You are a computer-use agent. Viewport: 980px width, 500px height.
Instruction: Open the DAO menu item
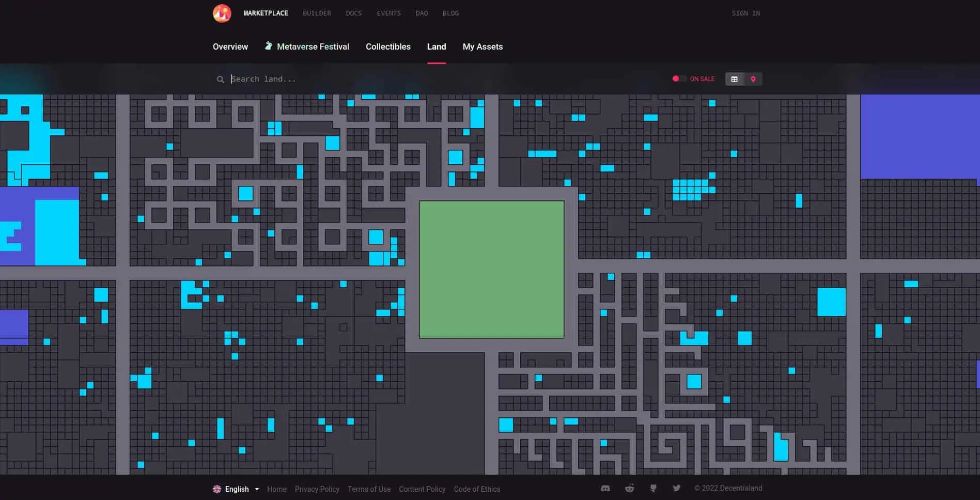tap(422, 13)
